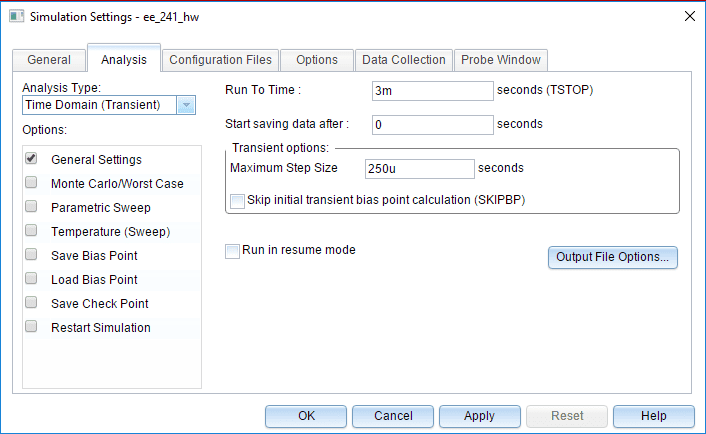Uncheck the General Settings option
Image resolution: width=706 pixels, height=434 pixels.
click(31, 159)
